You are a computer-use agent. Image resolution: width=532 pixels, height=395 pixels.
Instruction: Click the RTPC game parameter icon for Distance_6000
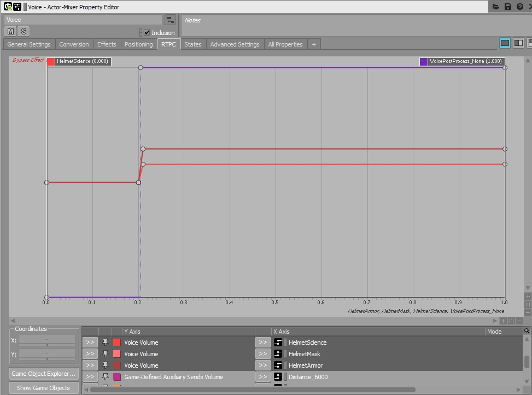click(278, 377)
